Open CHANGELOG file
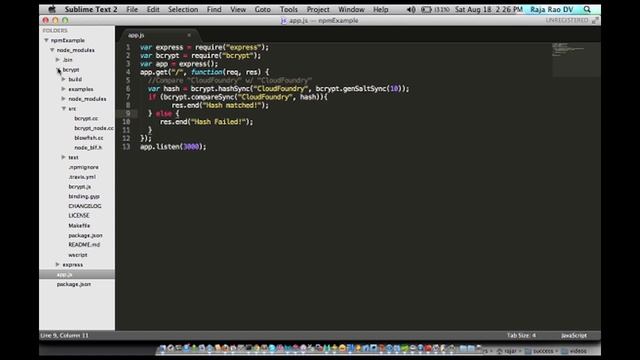Screen dimensions: 640x360 click(85, 206)
